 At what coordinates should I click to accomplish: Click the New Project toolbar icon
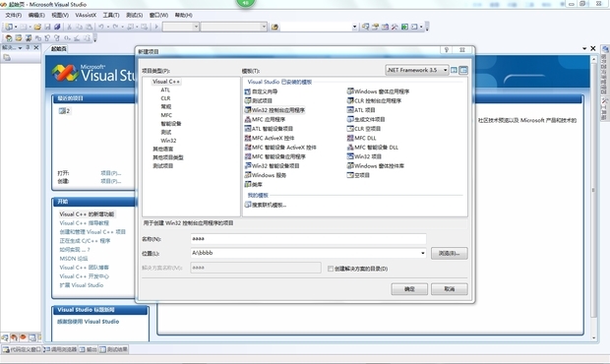coord(8,27)
